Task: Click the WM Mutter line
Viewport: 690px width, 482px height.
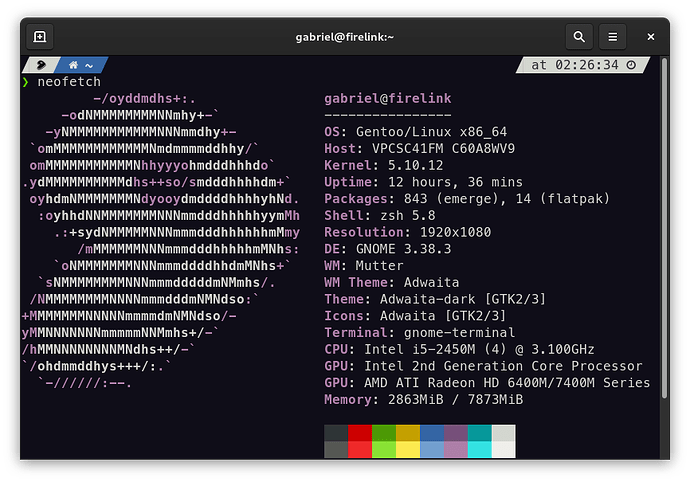Action: coord(364,265)
